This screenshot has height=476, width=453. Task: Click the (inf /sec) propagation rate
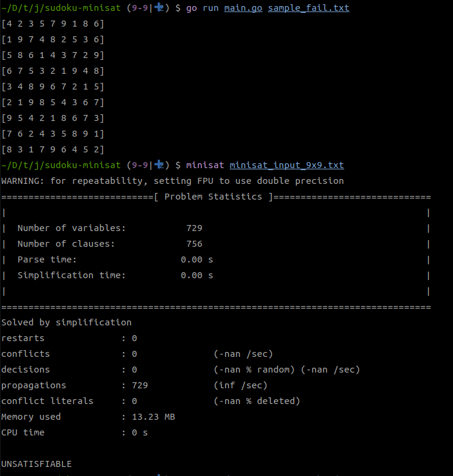tap(241, 385)
